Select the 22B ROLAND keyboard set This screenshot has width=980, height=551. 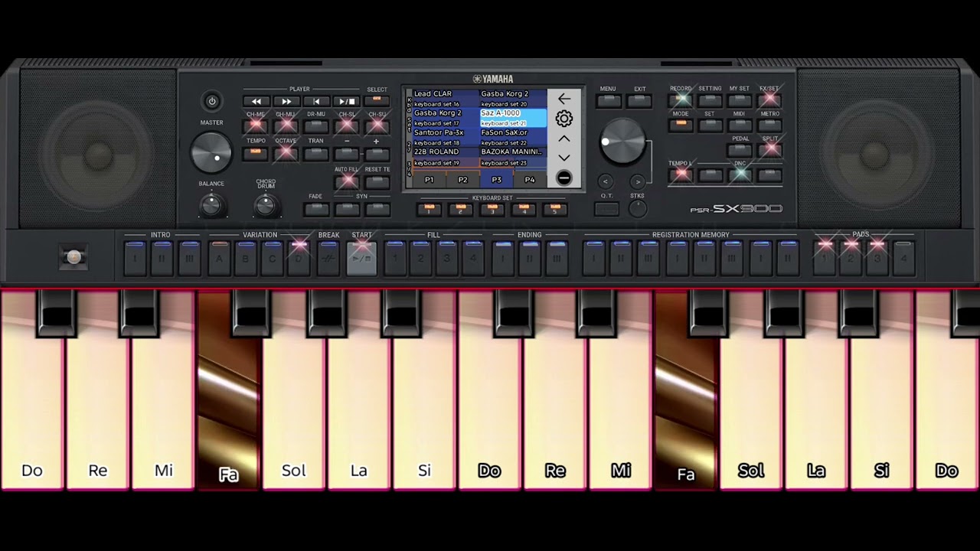[446, 157]
